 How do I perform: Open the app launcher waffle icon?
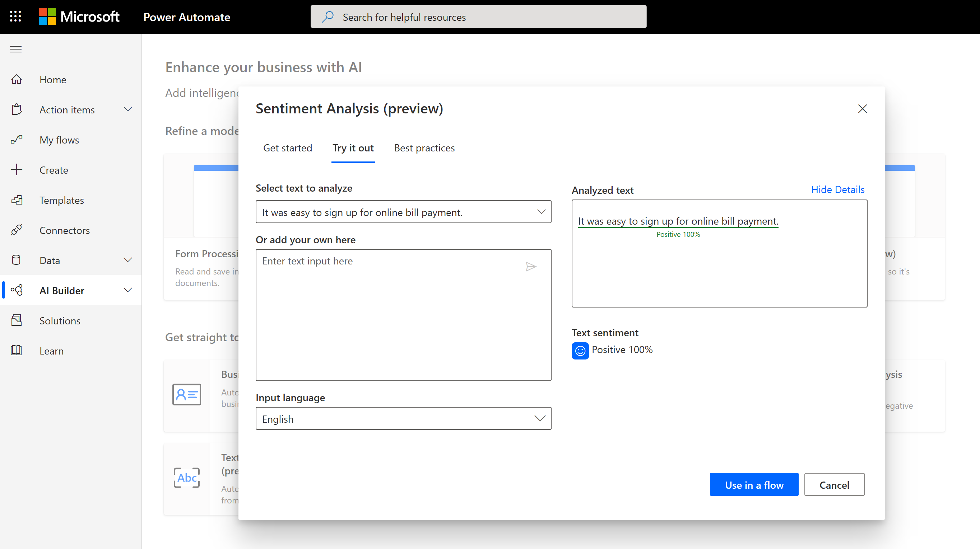(15, 17)
